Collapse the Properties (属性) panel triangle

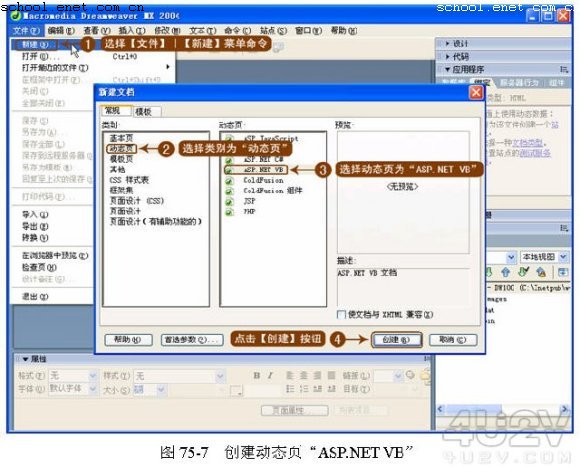click(26, 359)
